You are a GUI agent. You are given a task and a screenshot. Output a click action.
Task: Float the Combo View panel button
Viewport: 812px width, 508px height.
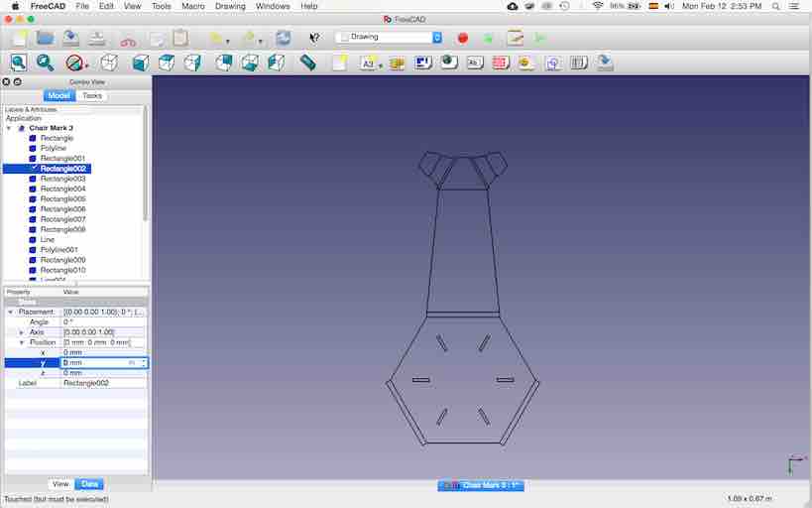[17, 82]
